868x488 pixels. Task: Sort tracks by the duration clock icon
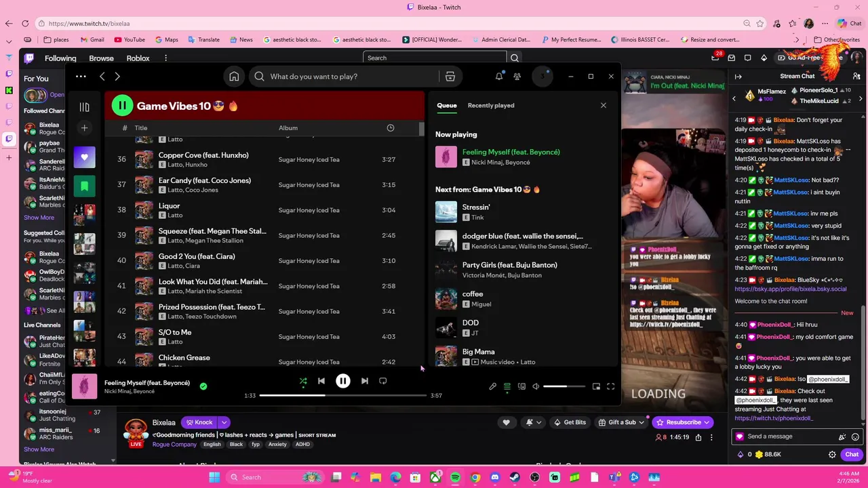point(391,127)
